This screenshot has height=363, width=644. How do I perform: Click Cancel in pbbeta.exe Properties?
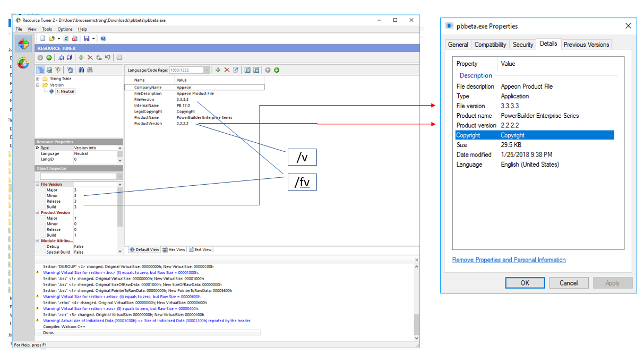[x=569, y=283]
